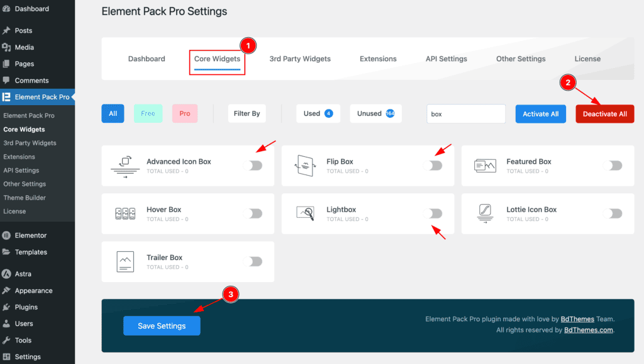
Task: Click the Used count badge showing 4
Action: point(328,113)
